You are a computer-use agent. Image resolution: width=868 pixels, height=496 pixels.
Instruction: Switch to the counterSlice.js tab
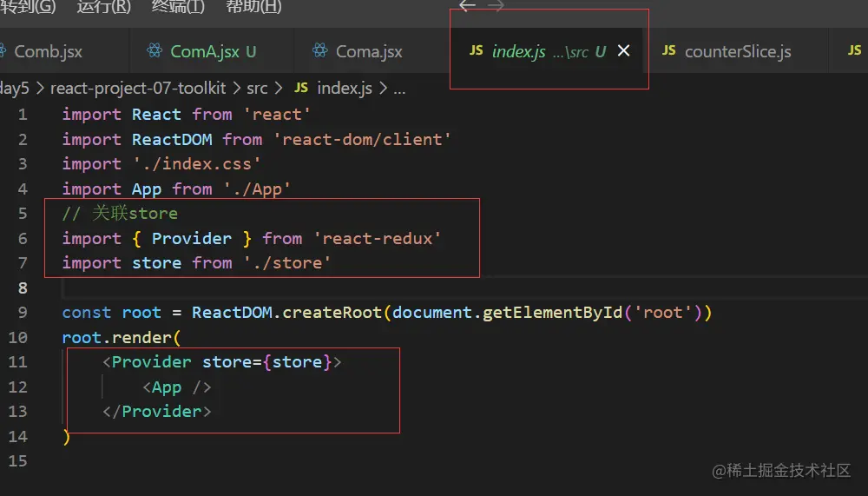(738, 51)
